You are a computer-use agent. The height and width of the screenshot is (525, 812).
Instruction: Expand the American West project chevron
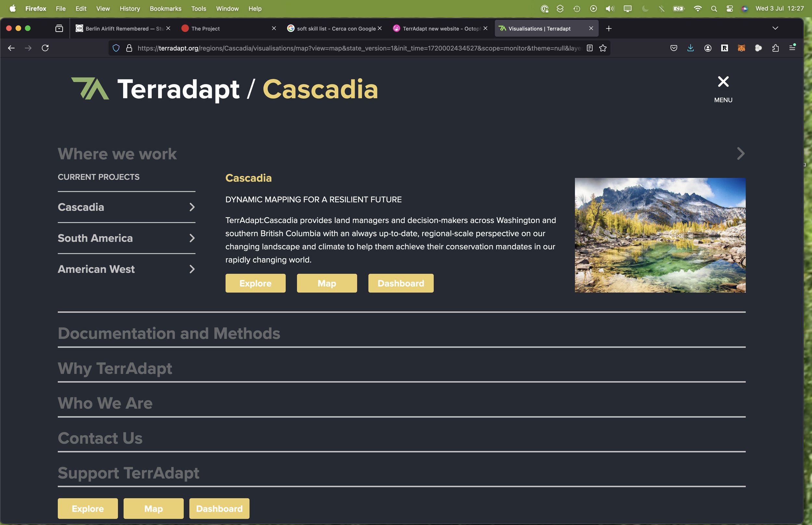pyautogui.click(x=192, y=269)
